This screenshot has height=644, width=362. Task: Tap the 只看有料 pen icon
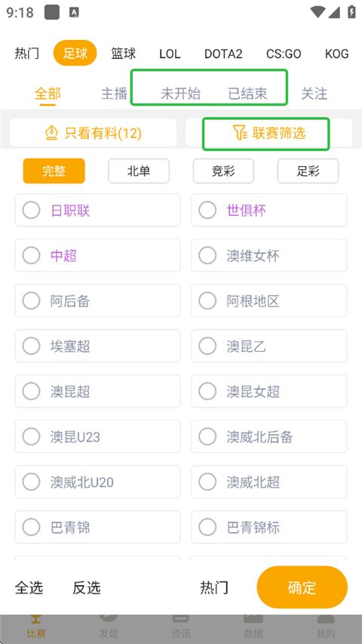[x=51, y=133]
